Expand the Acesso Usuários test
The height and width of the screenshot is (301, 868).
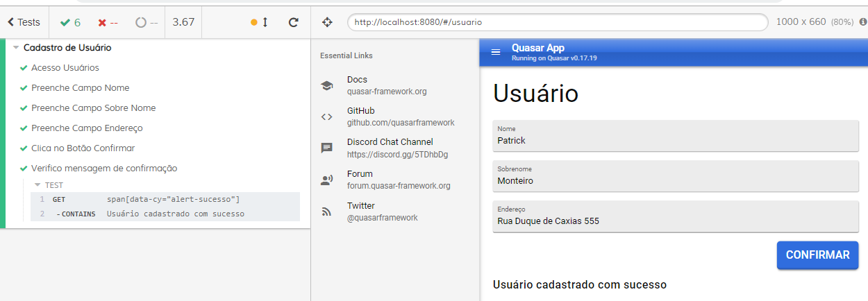(x=65, y=68)
